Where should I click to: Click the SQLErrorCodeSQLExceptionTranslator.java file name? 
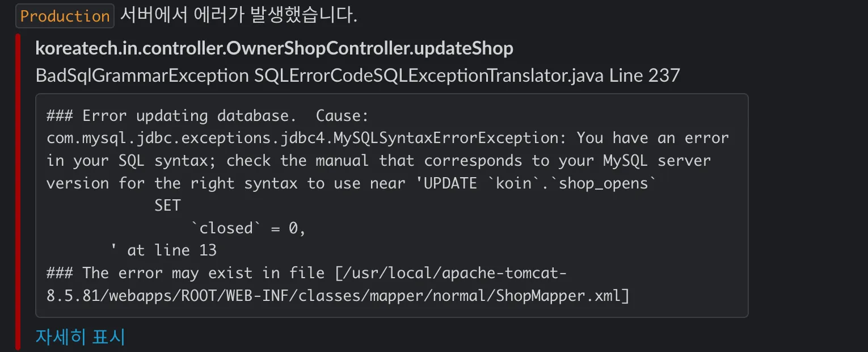pos(429,76)
